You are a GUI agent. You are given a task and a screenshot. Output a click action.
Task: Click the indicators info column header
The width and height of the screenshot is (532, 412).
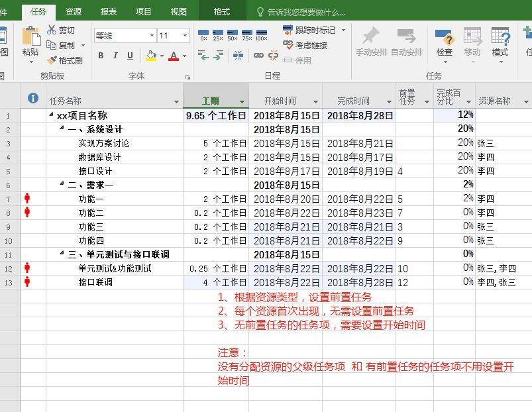(33, 98)
